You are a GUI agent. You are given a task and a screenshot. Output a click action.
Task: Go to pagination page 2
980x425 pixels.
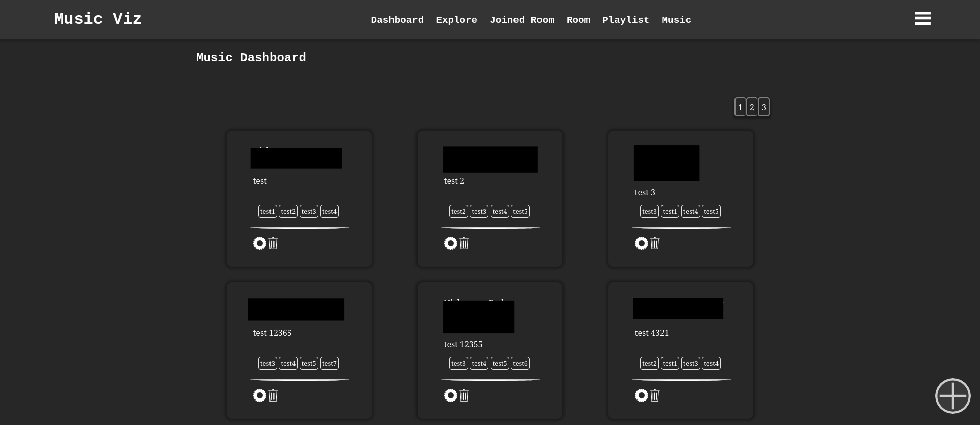[x=752, y=107]
